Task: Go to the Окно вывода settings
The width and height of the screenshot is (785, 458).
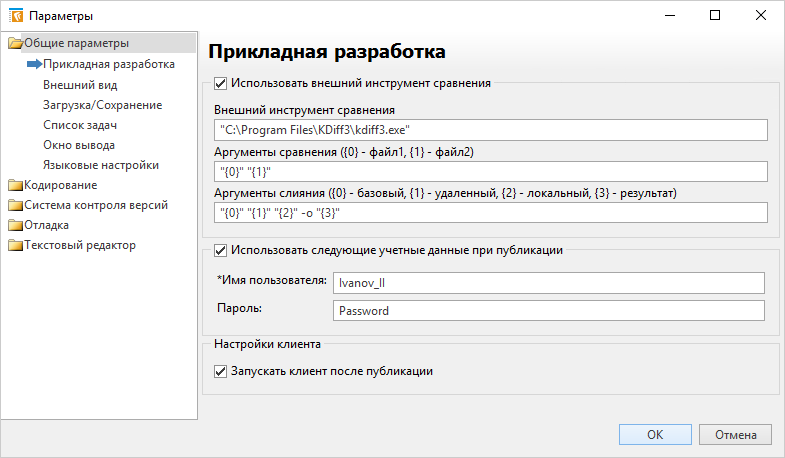Action: point(78,144)
